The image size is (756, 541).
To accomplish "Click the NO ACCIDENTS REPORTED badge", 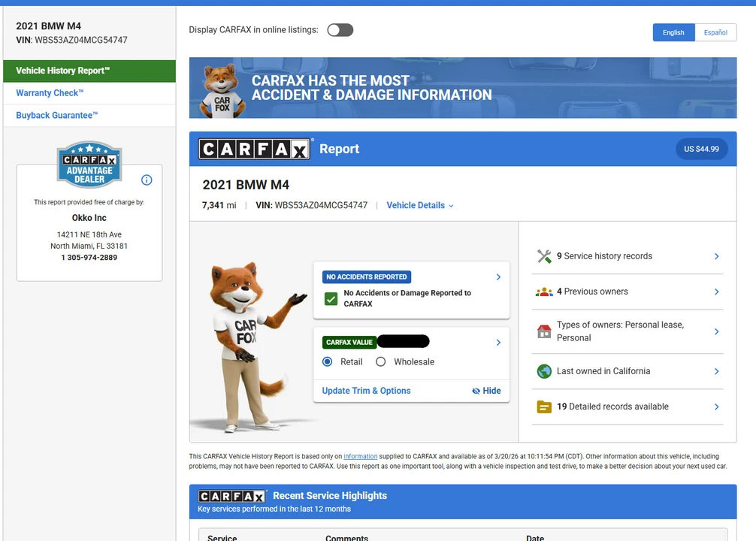I will pos(367,277).
